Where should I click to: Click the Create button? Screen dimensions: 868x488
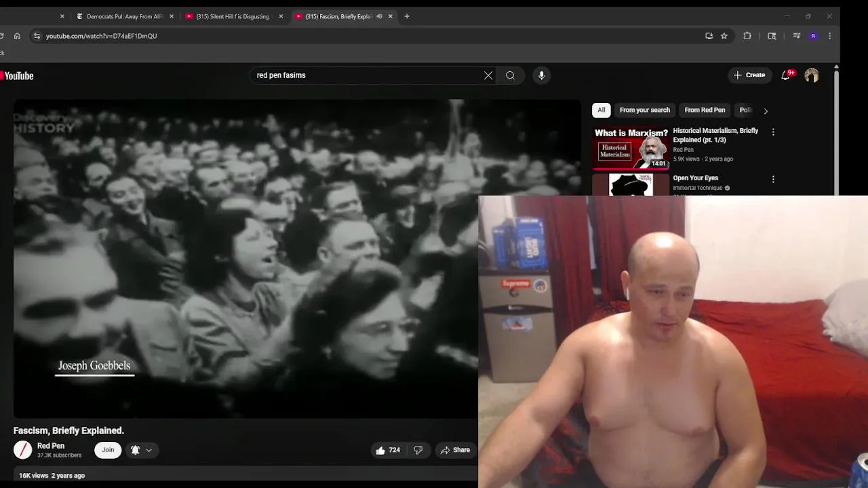tap(749, 75)
